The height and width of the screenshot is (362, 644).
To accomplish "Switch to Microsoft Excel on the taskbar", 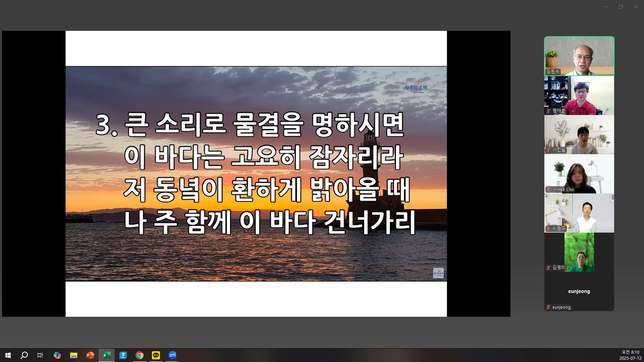I will point(106,355).
